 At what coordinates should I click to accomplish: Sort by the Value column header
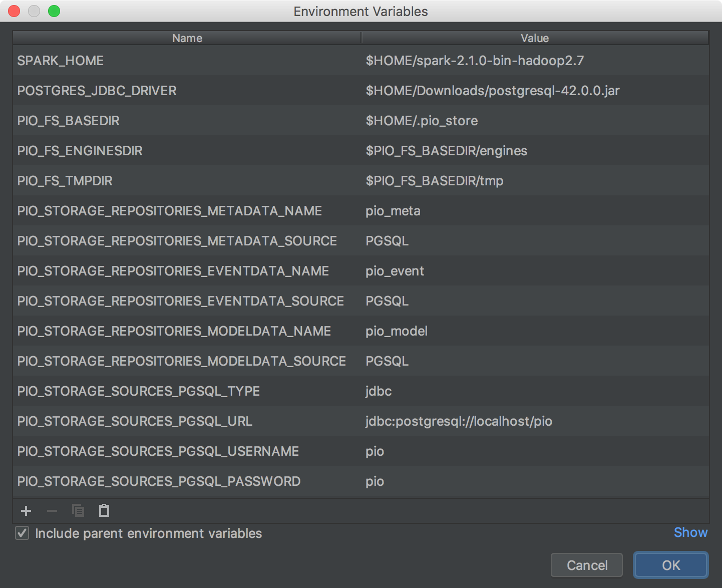534,38
